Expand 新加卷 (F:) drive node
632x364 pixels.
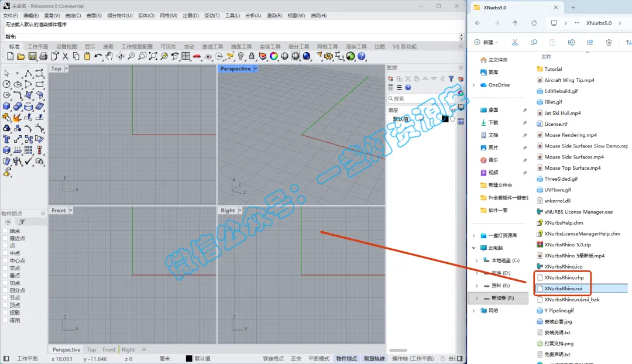click(x=477, y=298)
